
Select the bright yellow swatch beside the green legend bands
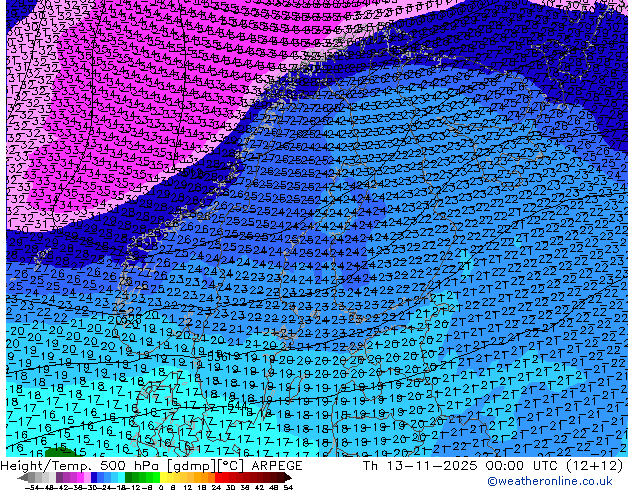click(x=163, y=477)
